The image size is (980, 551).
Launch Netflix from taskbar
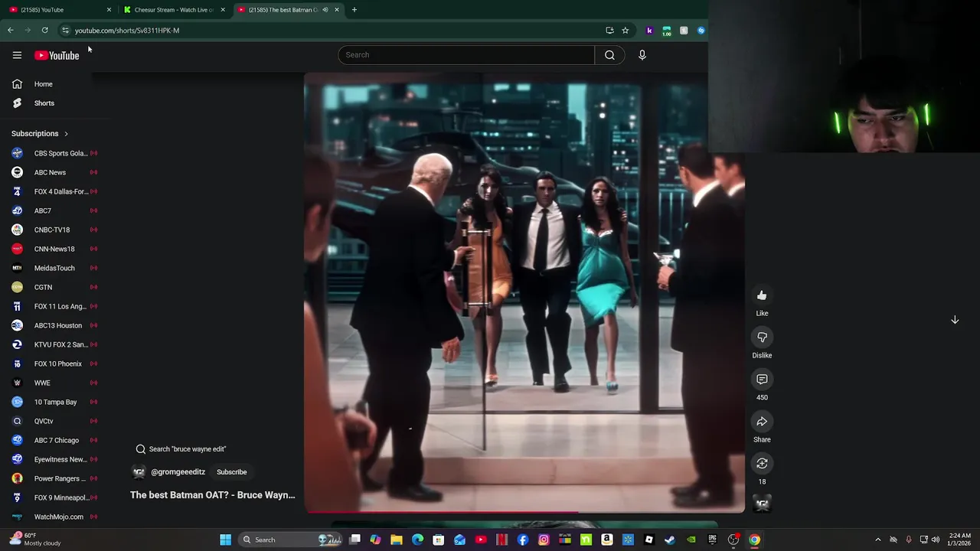[501, 540]
